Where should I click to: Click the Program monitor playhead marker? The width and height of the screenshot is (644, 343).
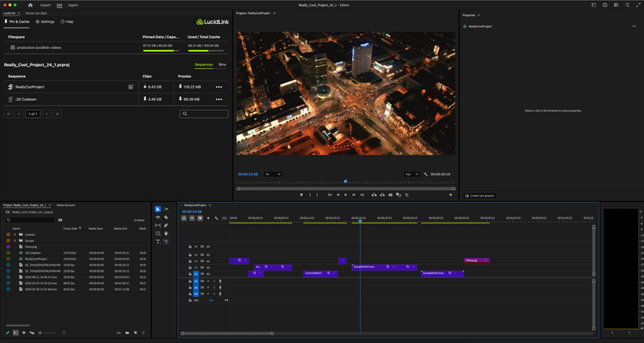[345, 181]
